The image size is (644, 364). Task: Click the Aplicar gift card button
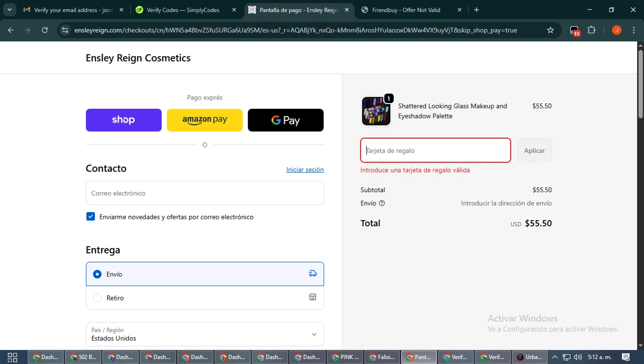coord(534,150)
